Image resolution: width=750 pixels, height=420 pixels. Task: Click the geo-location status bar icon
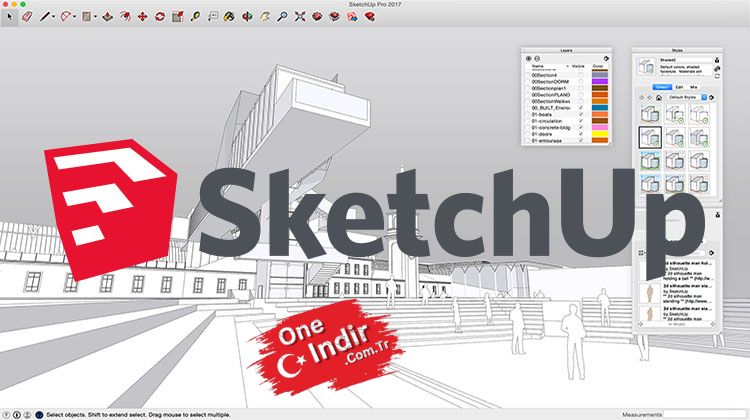(6, 415)
